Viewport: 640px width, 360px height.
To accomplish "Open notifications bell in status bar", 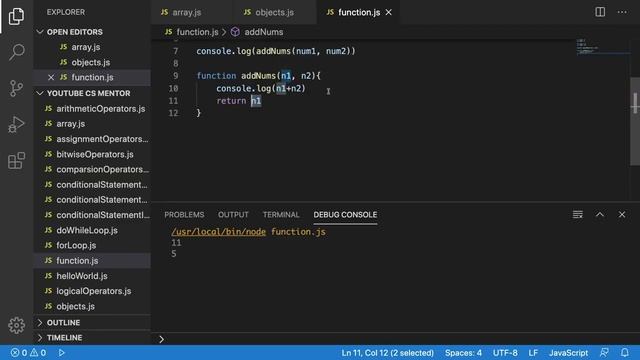I will (624, 353).
